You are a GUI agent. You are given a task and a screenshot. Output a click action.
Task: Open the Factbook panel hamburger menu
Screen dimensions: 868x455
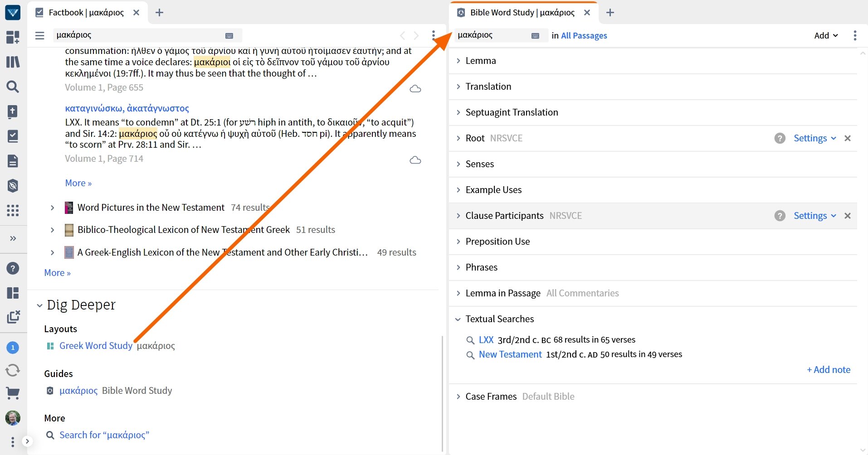pyautogui.click(x=40, y=35)
